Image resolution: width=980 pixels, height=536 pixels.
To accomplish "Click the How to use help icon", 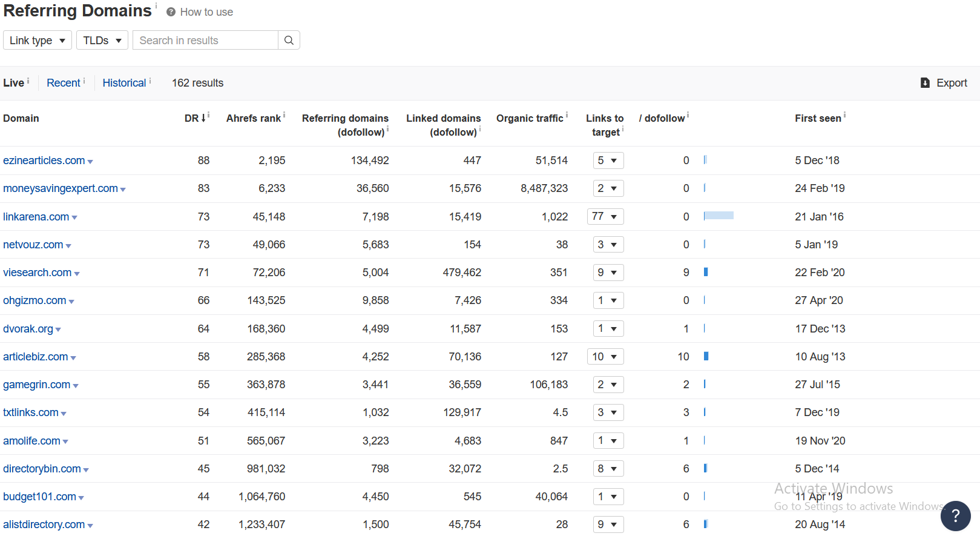I will tap(171, 12).
